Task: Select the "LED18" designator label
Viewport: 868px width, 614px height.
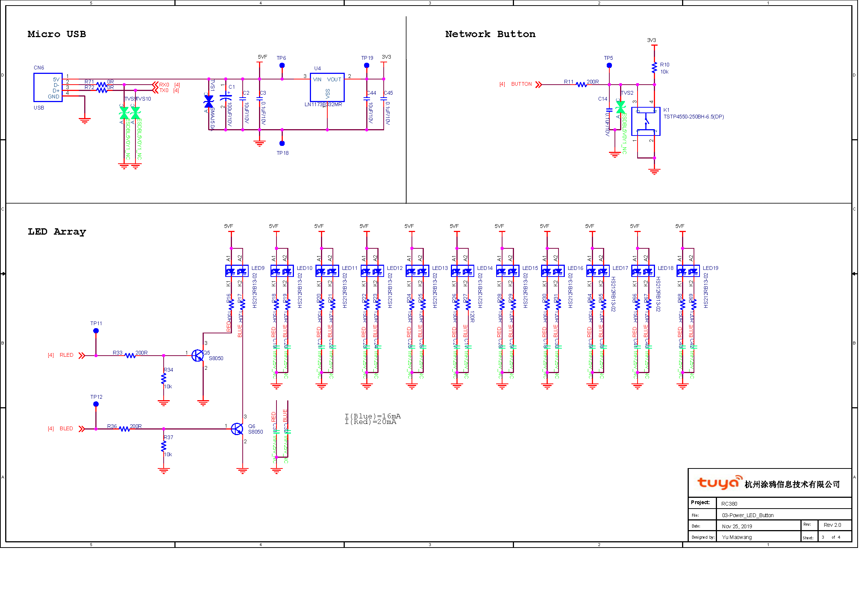Action: [665, 268]
